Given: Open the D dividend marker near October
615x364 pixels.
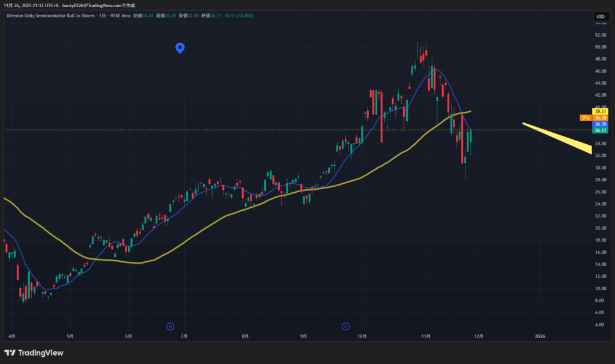Looking at the screenshot, I should coord(346,326).
